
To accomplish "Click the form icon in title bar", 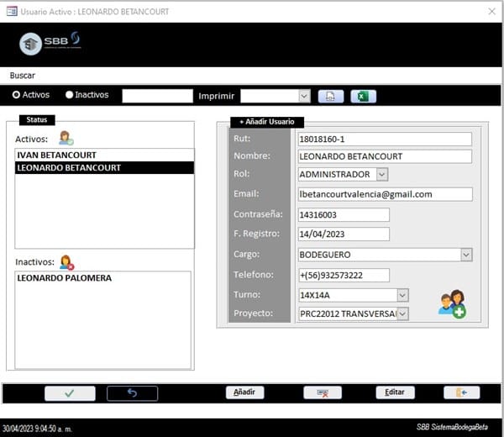I will pyautogui.click(x=12, y=12).
